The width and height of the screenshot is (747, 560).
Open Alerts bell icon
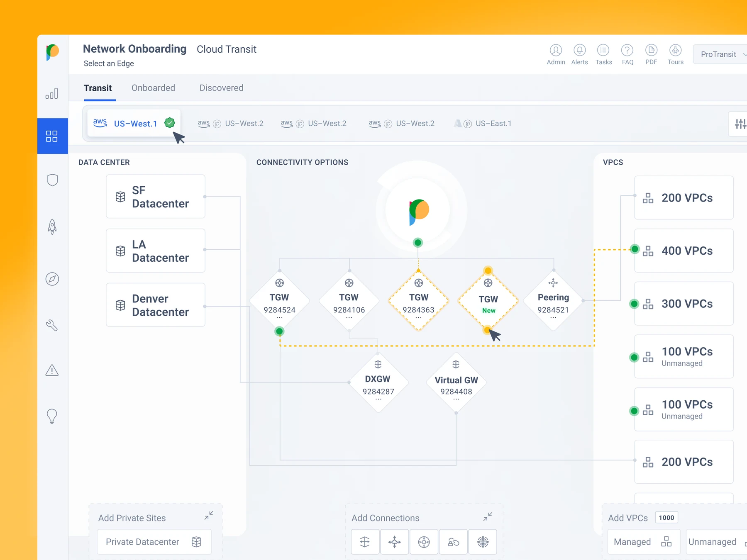(x=579, y=50)
